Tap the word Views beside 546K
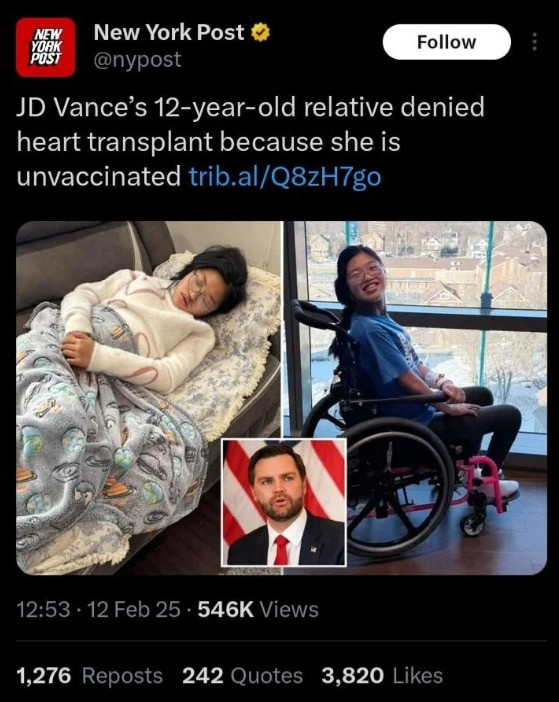The height and width of the screenshot is (702, 559). 289,609
